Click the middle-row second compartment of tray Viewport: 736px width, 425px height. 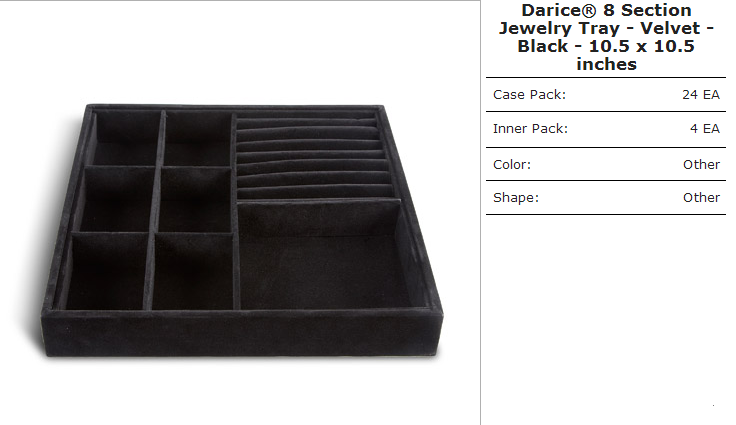click(x=196, y=199)
